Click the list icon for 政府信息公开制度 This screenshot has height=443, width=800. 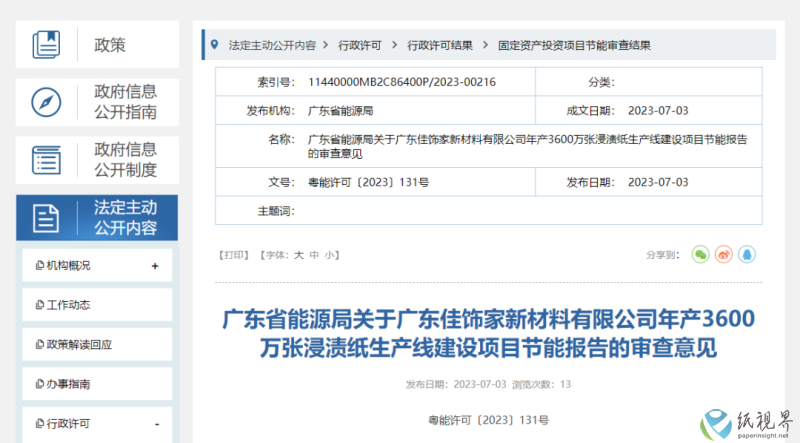[46, 160]
